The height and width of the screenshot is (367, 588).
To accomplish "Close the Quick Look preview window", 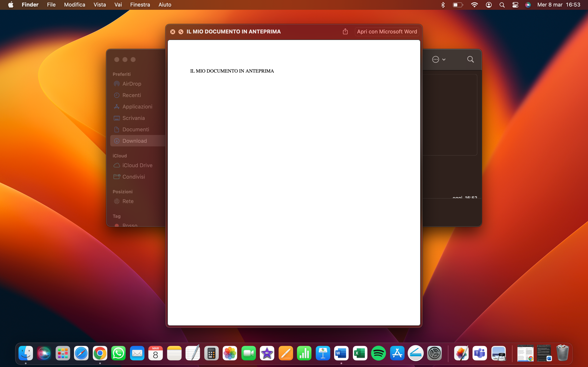I will [173, 32].
